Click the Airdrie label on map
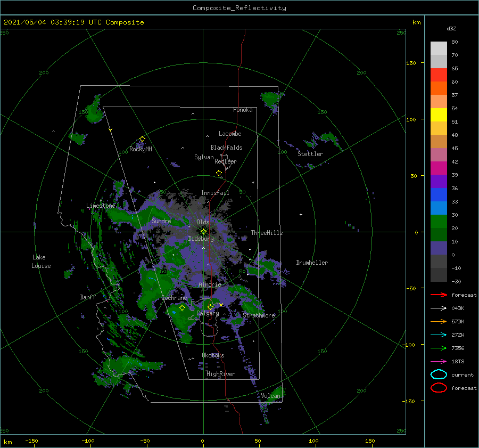Viewport: 479px width, 448px height. point(210,284)
